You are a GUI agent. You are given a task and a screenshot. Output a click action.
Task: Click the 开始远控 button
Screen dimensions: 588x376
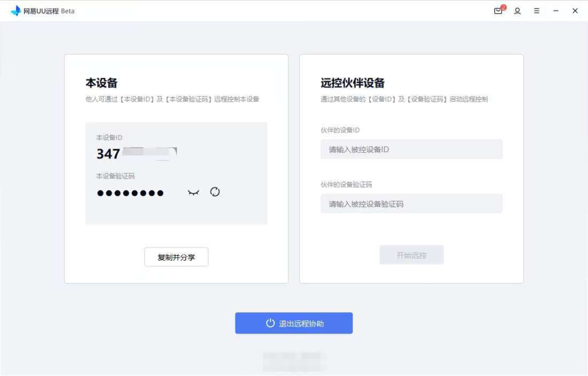point(411,255)
